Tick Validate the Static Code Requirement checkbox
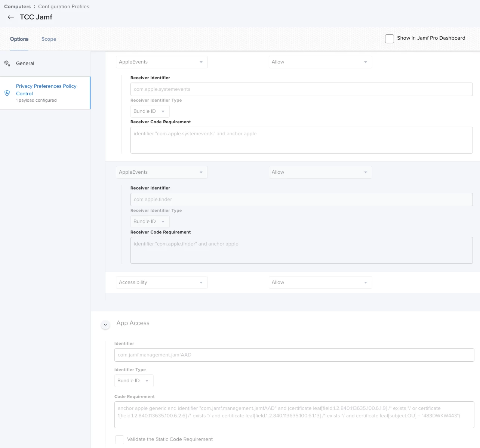 click(120, 440)
